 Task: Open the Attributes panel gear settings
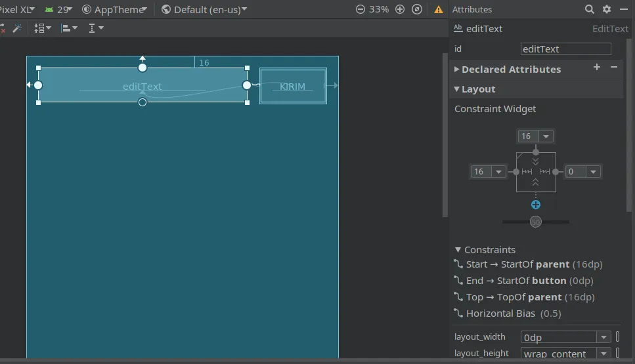[x=606, y=9]
